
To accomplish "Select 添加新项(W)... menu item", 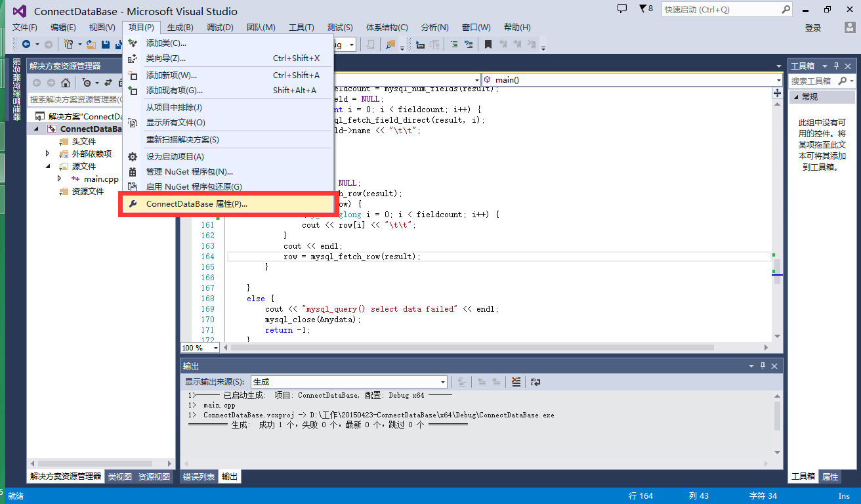I will [x=228, y=75].
